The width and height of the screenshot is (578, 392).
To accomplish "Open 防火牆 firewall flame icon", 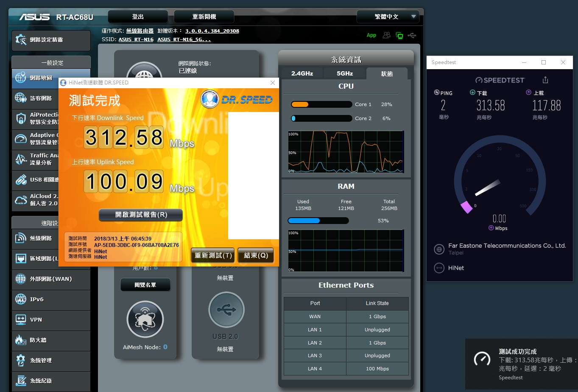I will click(21, 340).
